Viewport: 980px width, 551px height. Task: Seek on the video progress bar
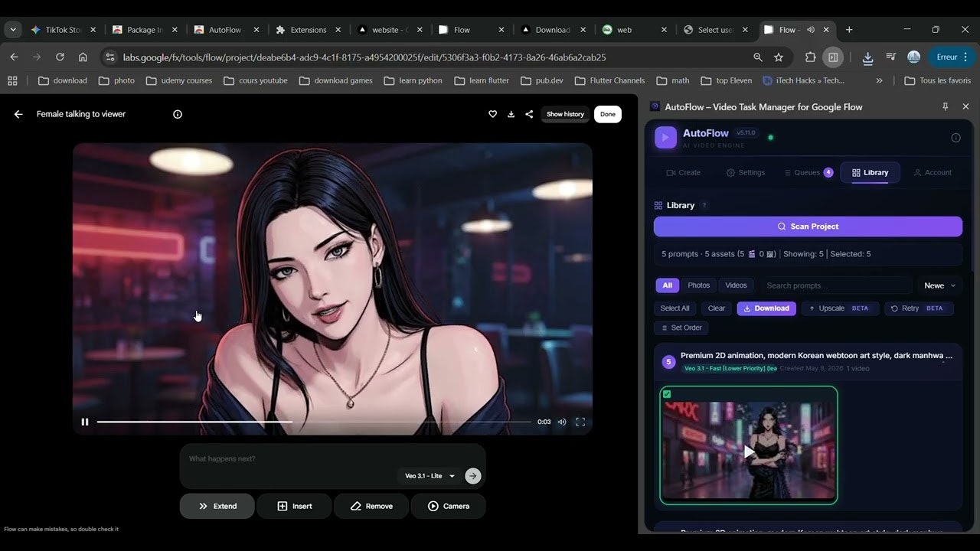314,422
